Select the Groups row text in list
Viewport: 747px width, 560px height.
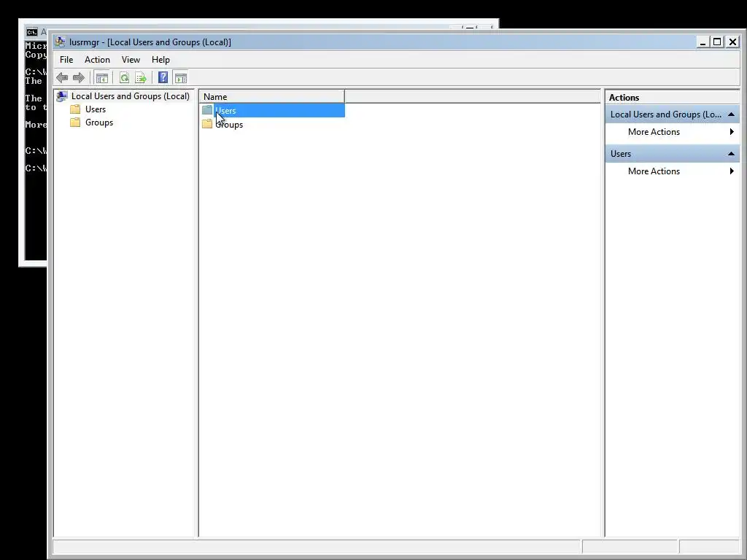pos(229,125)
